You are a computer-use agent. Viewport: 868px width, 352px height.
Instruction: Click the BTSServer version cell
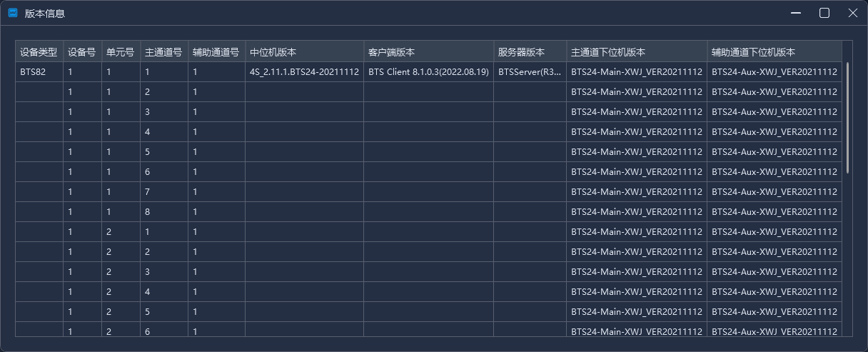point(530,72)
